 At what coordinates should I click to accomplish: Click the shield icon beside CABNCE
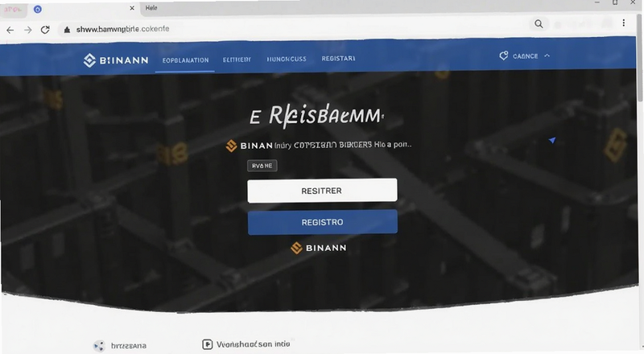click(504, 56)
